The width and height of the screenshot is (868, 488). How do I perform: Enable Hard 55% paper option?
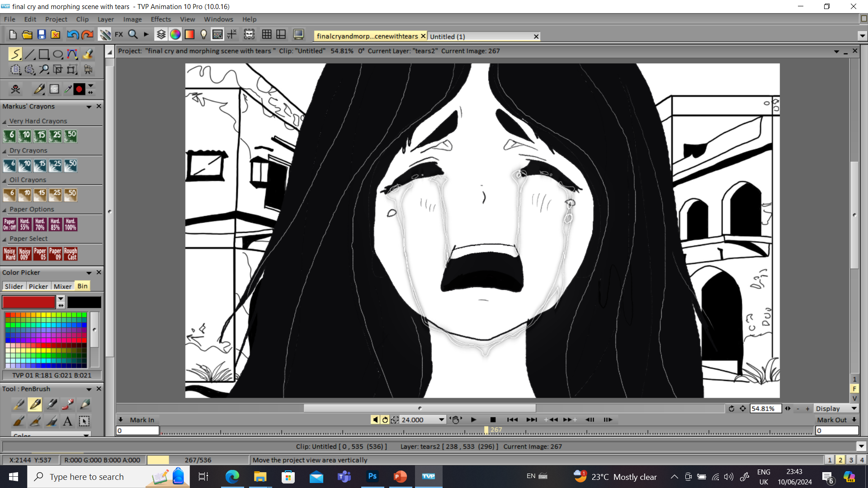25,225
